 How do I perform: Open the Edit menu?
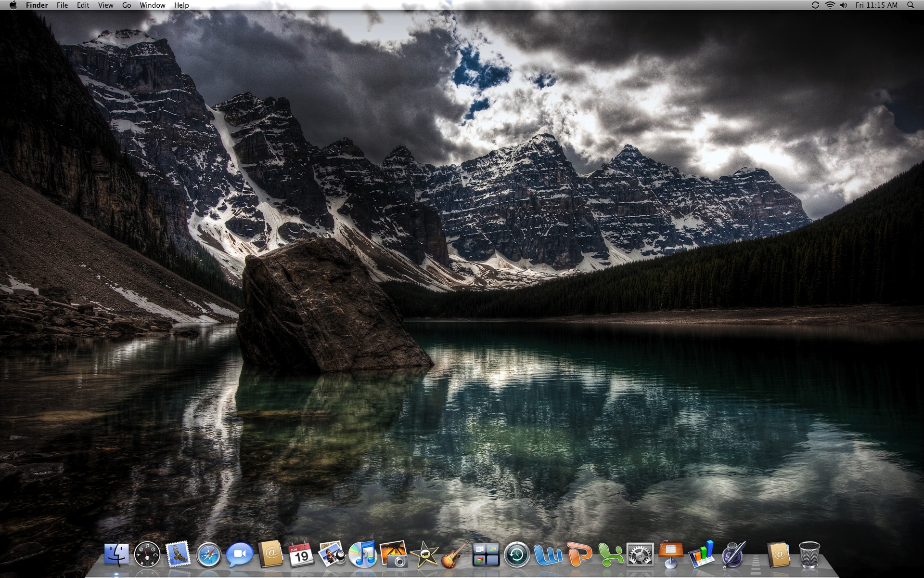[x=83, y=5]
